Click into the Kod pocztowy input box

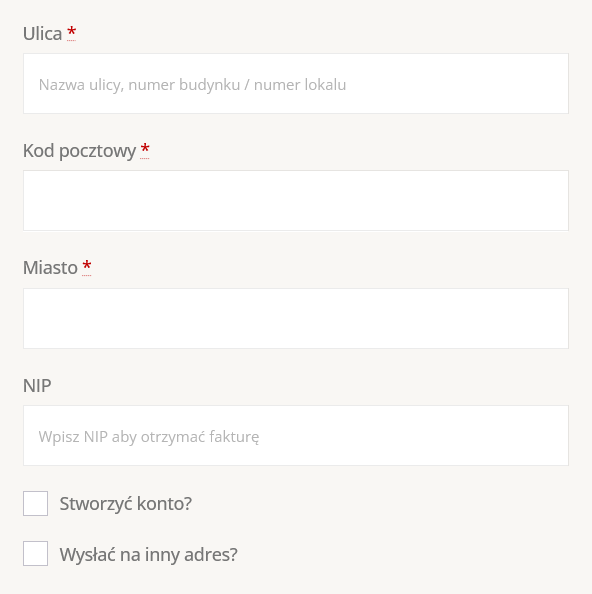(296, 200)
